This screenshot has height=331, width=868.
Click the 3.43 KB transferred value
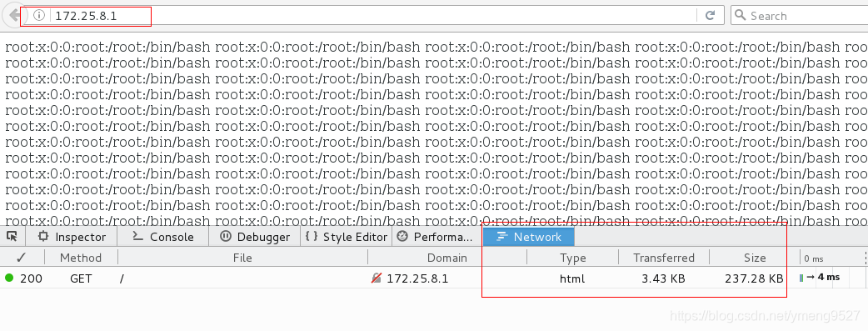click(663, 278)
